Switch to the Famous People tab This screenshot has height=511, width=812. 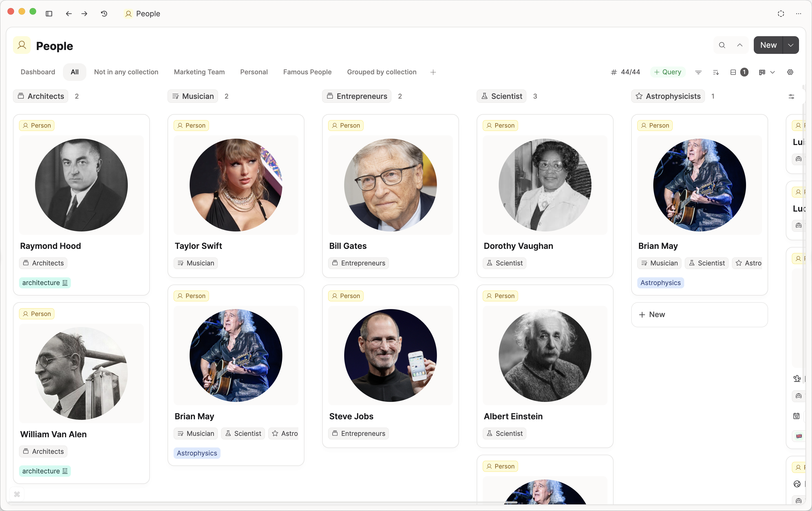coord(307,72)
